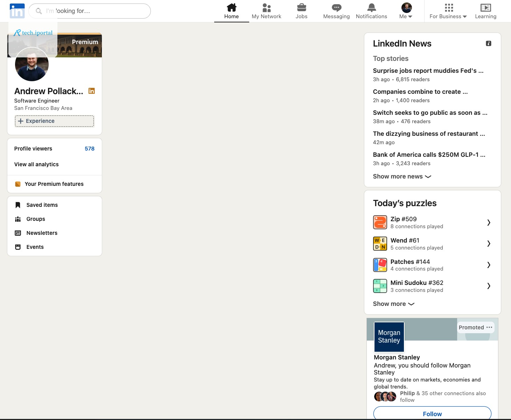Read 'Surprise jobs report muddies Fed's' story
The height and width of the screenshot is (420, 511).
[x=428, y=71]
